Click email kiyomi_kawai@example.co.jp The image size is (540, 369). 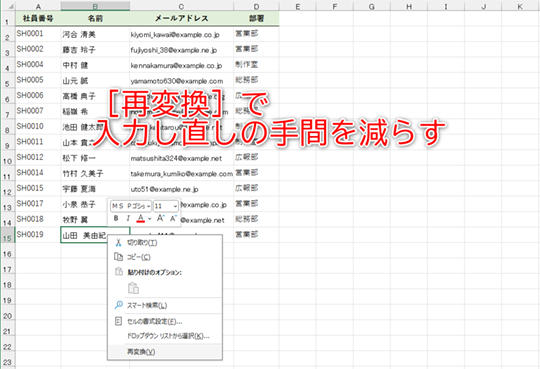(181, 34)
